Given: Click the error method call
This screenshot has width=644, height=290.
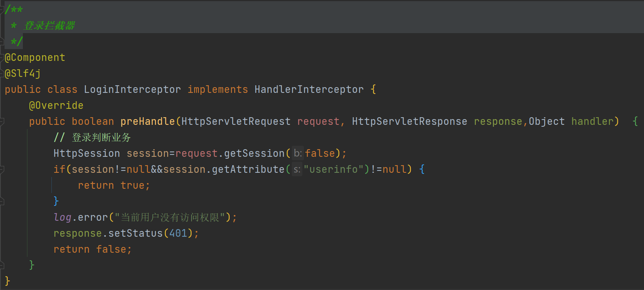Looking at the screenshot, I should coord(93,217).
